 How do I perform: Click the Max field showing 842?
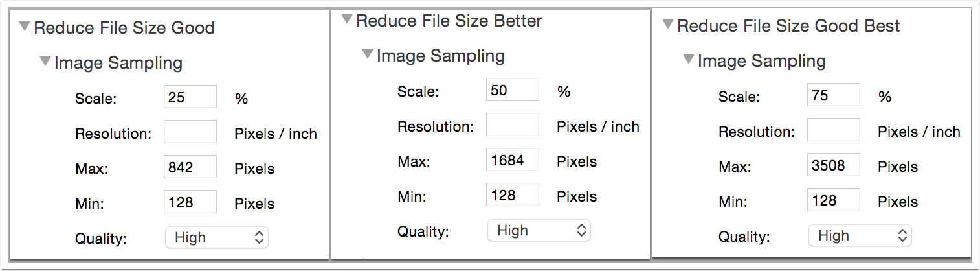click(x=190, y=168)
